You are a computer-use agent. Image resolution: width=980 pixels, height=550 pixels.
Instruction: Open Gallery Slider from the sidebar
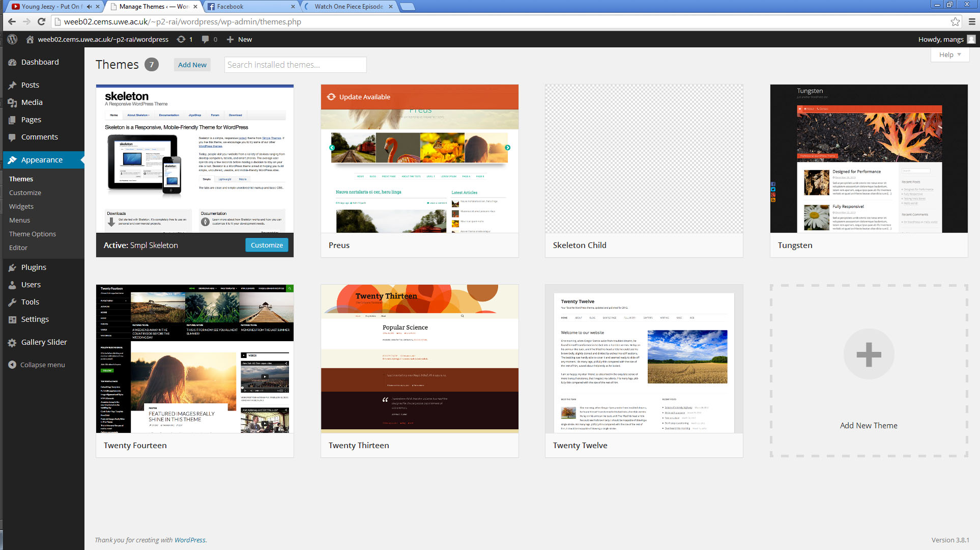(43, 342)
